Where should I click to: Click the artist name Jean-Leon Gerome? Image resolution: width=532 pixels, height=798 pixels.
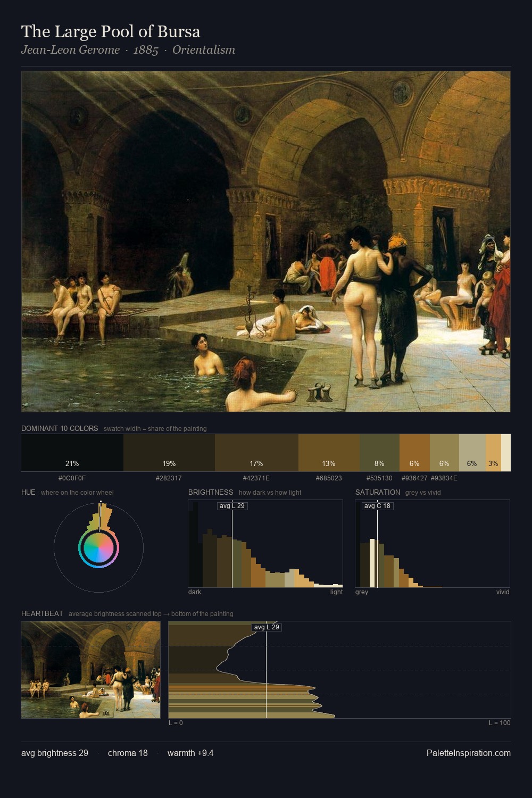pos(70,50)
